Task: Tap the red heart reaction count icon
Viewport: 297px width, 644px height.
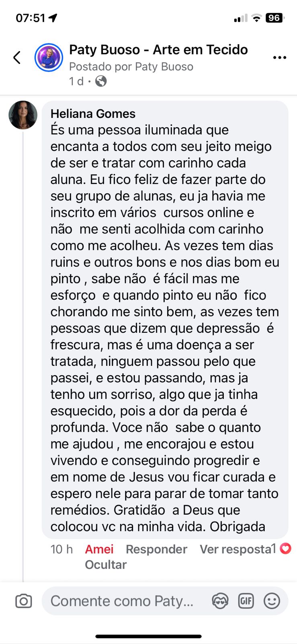Action: coord(285,548)
